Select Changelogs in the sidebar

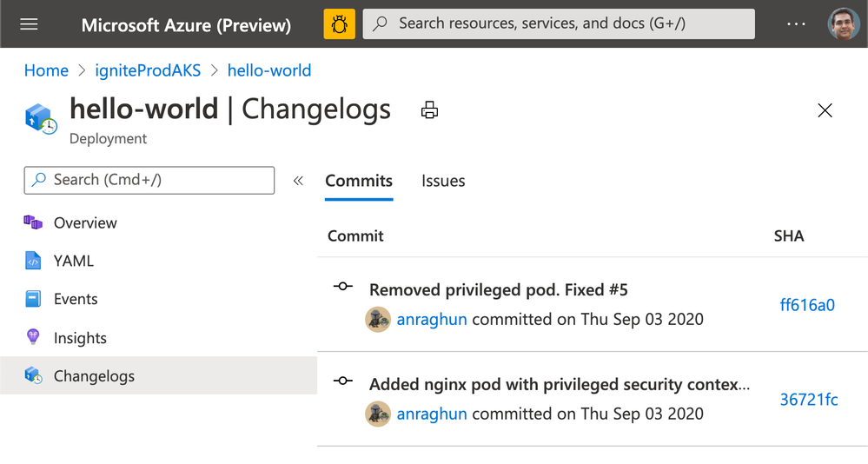coord(158,375)
